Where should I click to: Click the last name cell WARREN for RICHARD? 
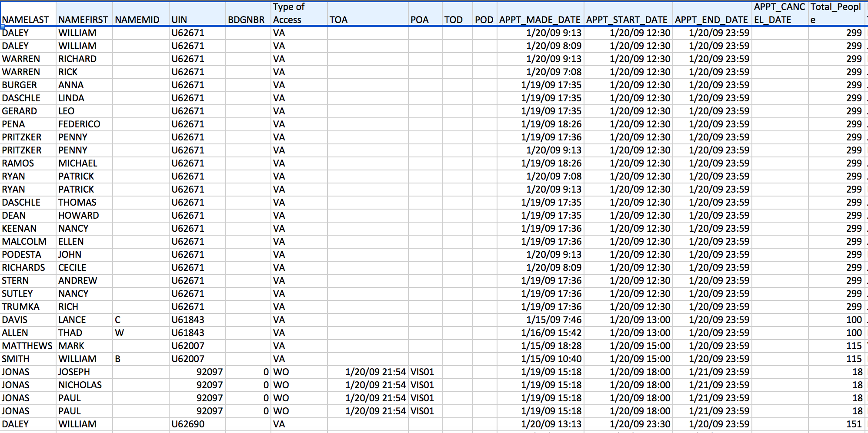(28, 59)
